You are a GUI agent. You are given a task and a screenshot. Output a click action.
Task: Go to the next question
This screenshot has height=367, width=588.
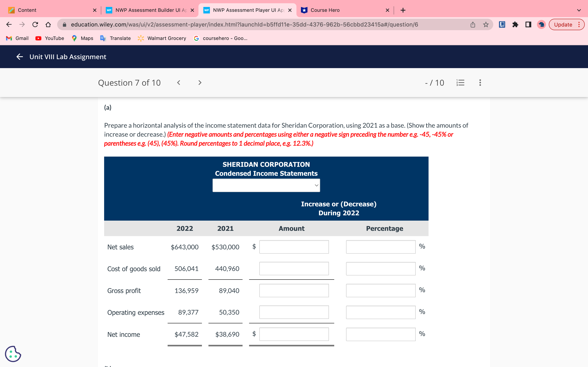[199, 83]
